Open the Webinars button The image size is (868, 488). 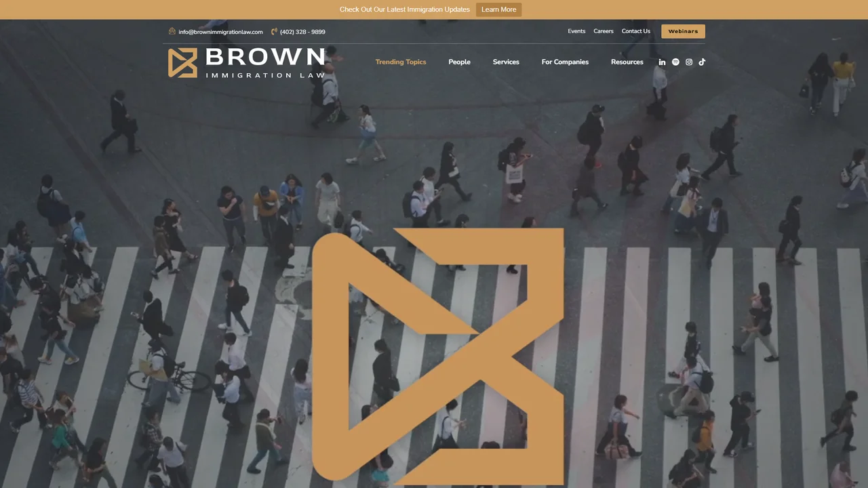pos(683,31)
